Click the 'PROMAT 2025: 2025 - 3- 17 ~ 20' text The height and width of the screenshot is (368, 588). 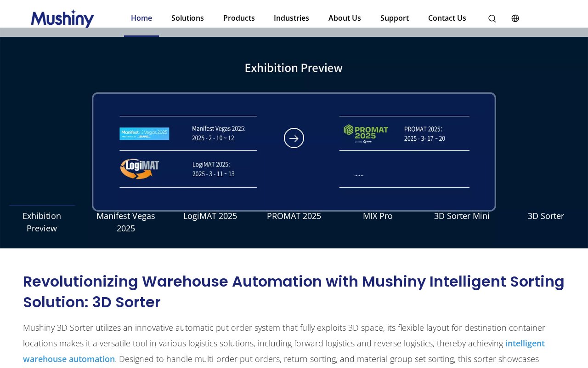[424, 133]
